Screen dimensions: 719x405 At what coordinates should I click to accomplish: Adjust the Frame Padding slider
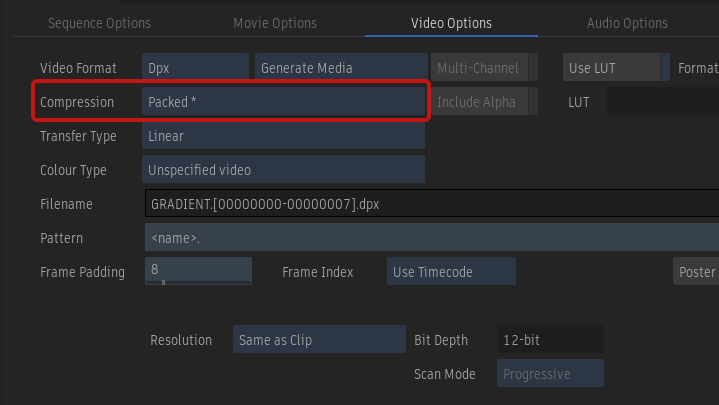point(198,271)
